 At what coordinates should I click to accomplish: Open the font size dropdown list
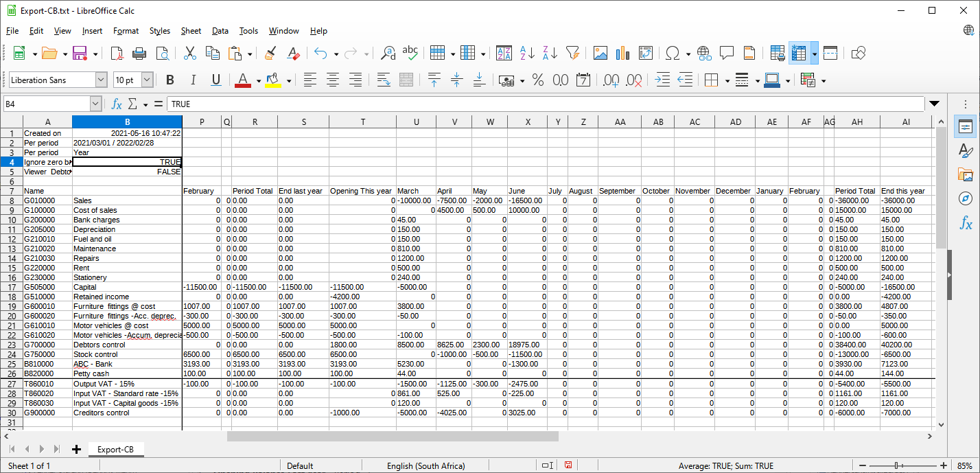point(147,80)
